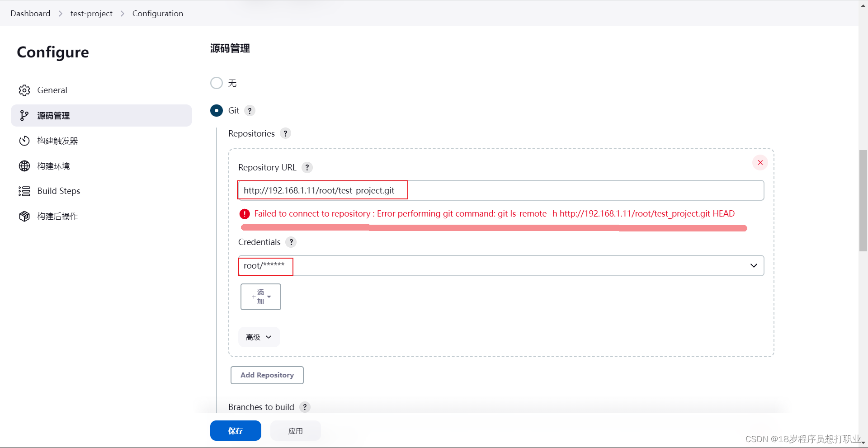
Task: Remove the repository with red X
Action: tap(760, 163)
